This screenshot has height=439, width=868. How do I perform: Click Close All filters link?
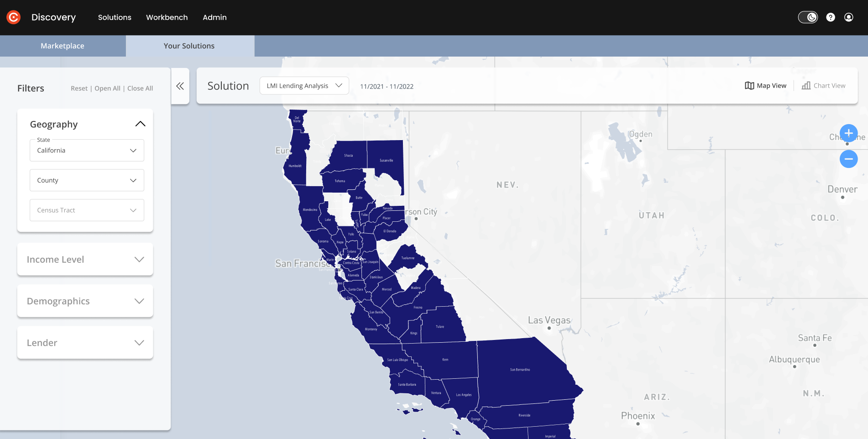tap(140, 89)
